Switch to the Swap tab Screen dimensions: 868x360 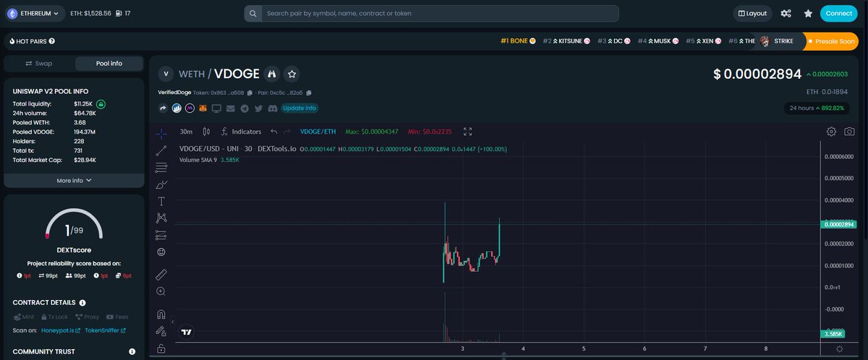point(39,64)
